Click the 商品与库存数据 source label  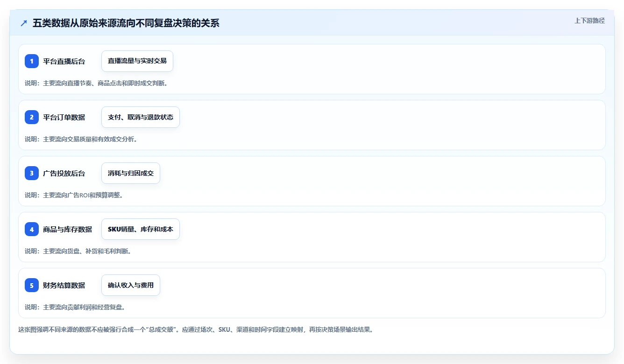(67, 229)
